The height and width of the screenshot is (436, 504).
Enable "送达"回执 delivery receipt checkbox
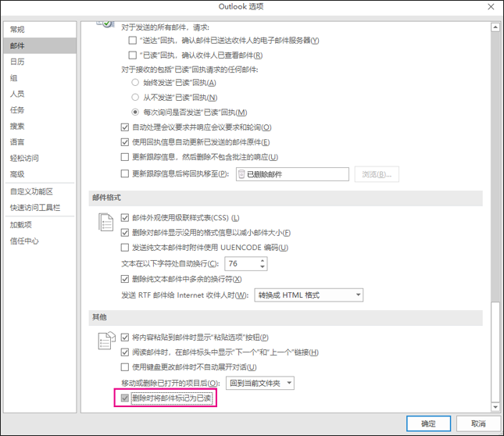point(132,40)
